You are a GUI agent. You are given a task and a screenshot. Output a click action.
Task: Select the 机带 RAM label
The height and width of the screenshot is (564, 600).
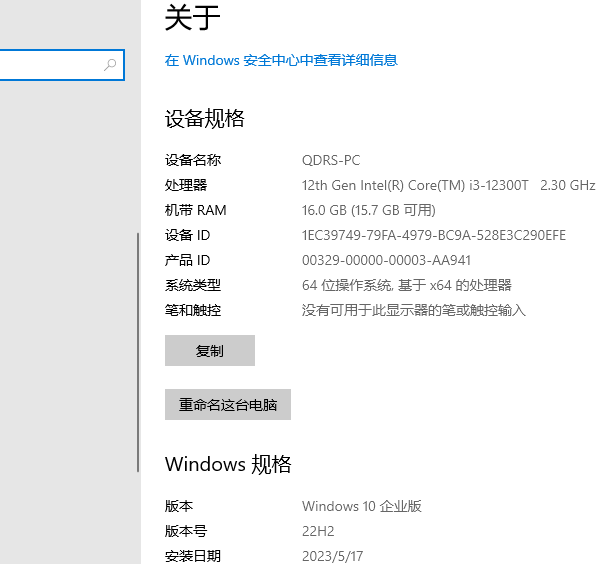pyautogui.click(x=196, y=210)
